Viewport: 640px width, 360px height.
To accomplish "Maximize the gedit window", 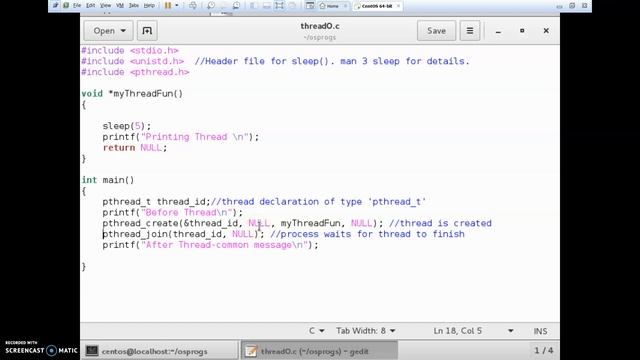I will (x=522, y=31).
